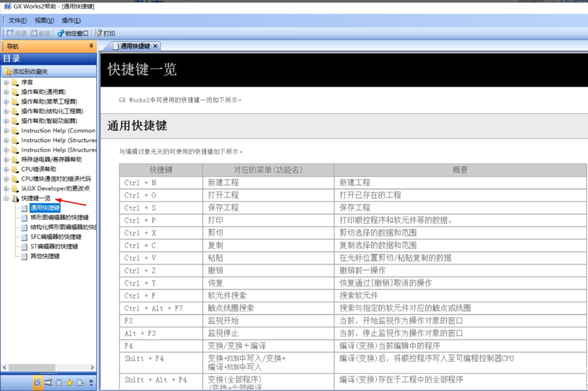Select 从GX Developer的更改点 tree item
Screen dimensions: 588x391
[x=55, y=189]
